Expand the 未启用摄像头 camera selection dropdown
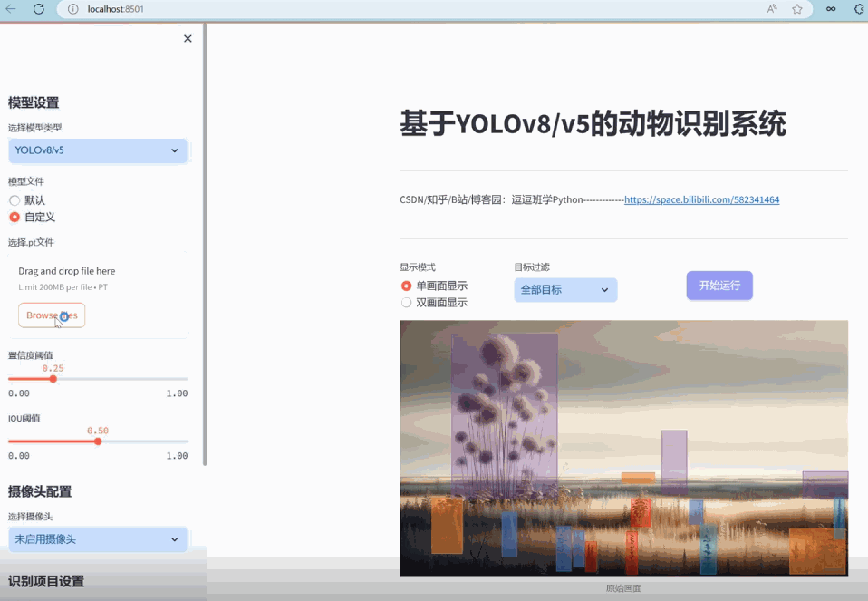The height and width of the screenshot is (601, 868). [97, 539]
